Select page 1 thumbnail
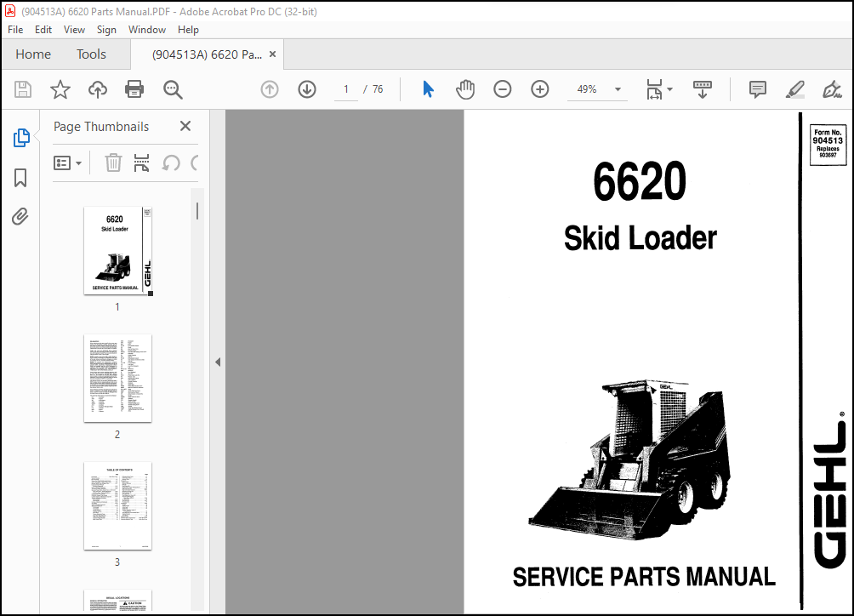Image resolution: width=854 pixels, height=616 pixels. pos(117,250)
